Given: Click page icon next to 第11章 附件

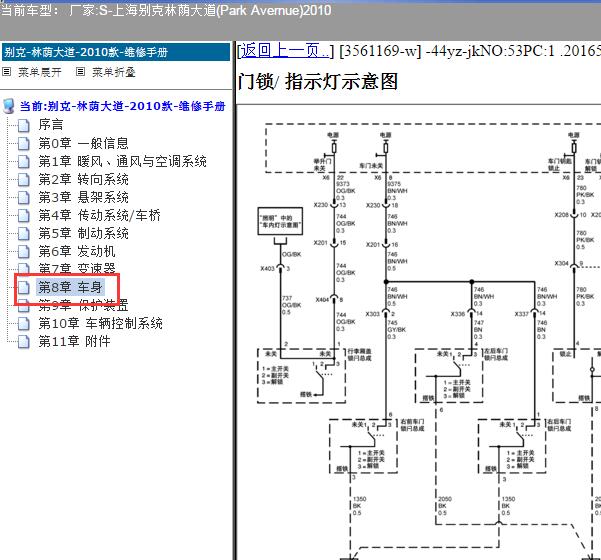Looking at the screenshot, I should (24, 342).
